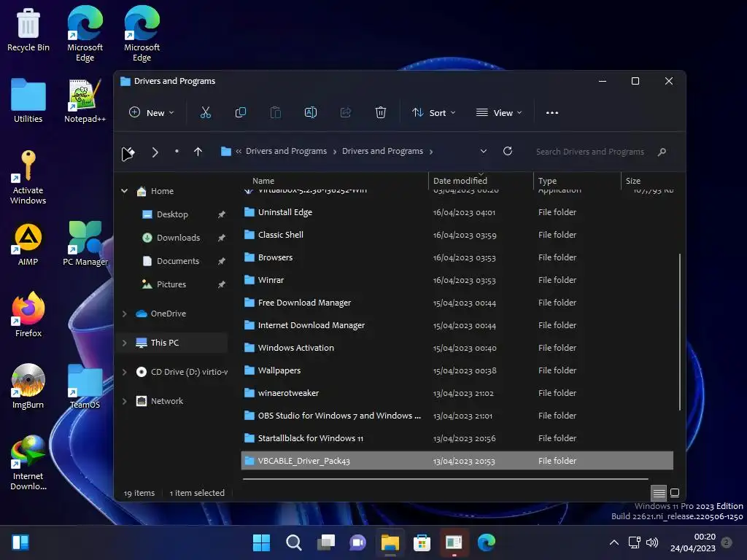The width and height of the screenshot is (747, 560).
Task: Click first Drivers and Programs breadcrumb
Action: pyautogui.click(x=286, y=151)
